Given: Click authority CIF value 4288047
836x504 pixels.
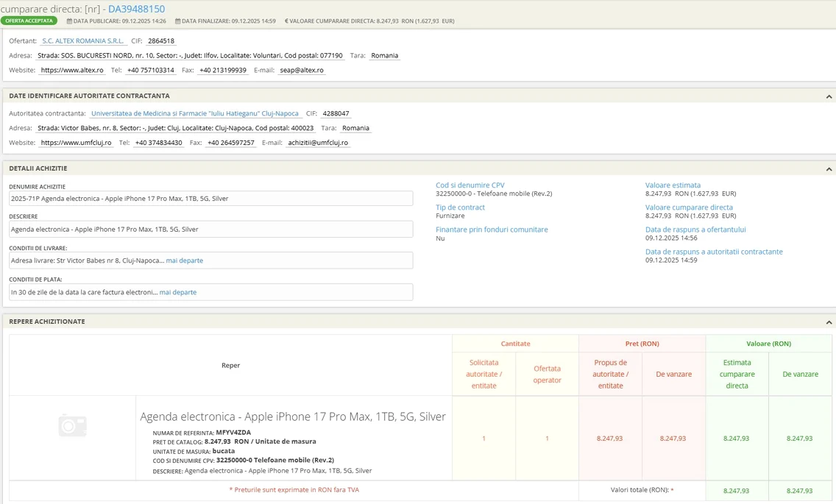Looking at the screenshot, I should (336, 113).
